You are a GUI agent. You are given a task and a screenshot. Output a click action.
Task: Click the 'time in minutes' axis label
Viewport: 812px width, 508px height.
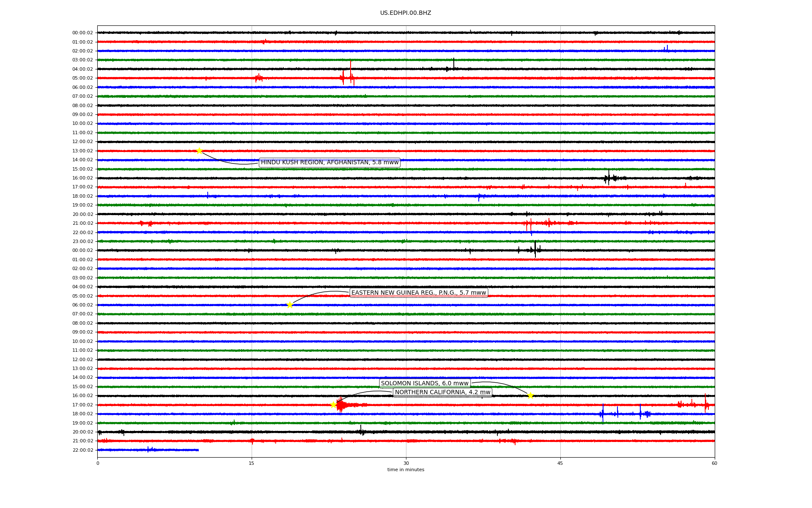tap(406, 470)
